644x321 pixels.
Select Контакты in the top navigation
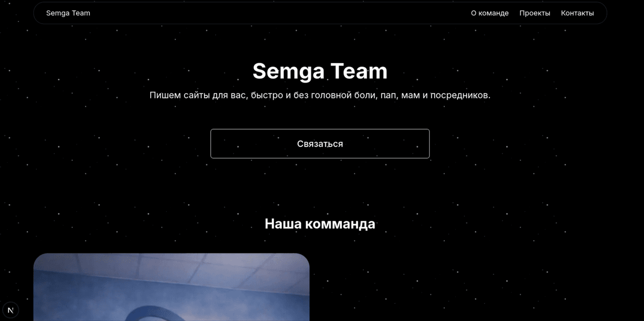tap(577, 13)
